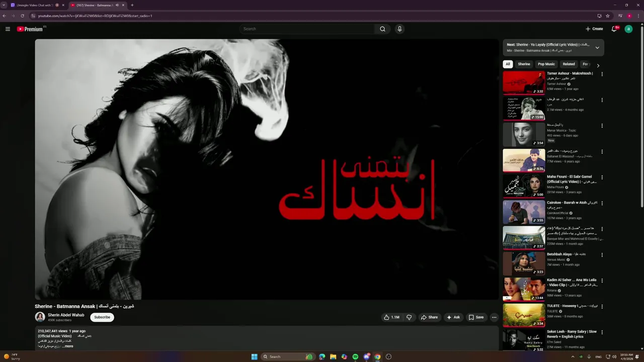644x362 pixels.
Task: Open Tamer Ashour Makrehtosh thumbnail
Action: coord(524,82)
